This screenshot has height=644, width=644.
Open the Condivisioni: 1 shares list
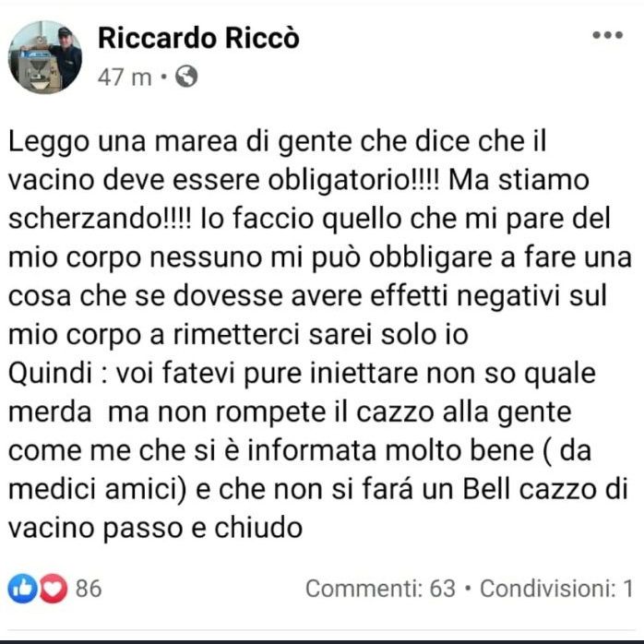click(x=557, y=588)
